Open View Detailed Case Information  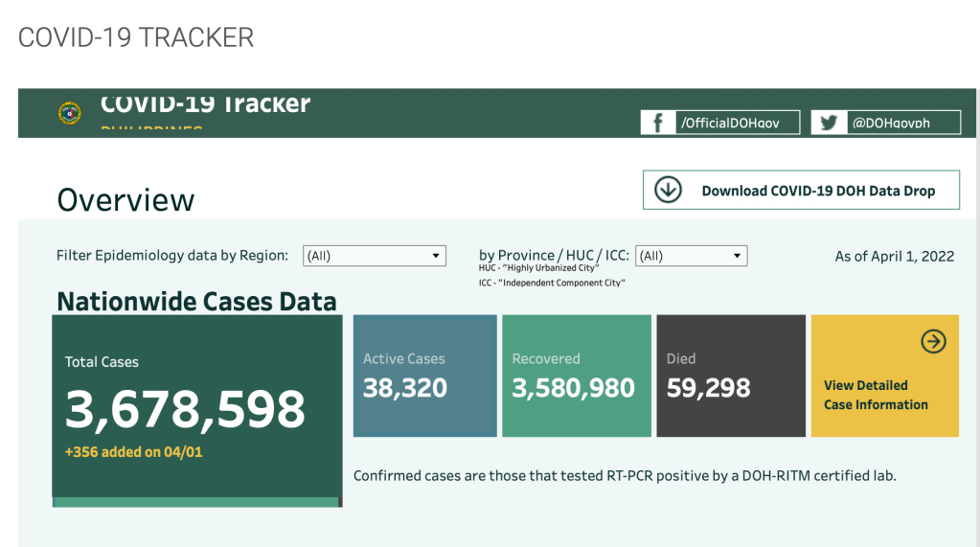876,395
